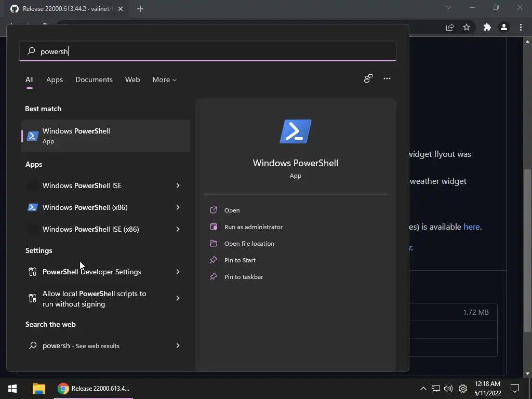Click settings gear icon in tray
Screen dimensions: 532x399
[463, 389]
